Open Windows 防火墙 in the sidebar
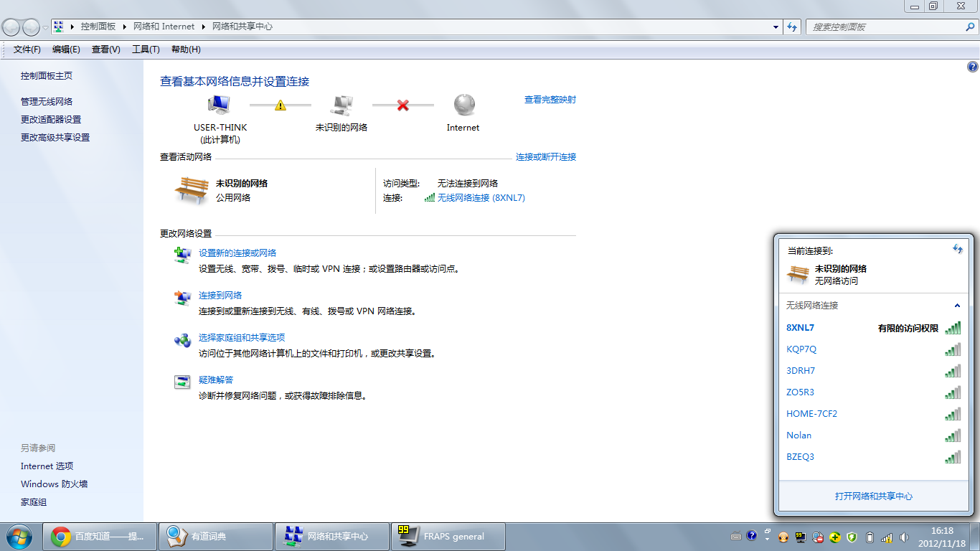Viewport: 980px width, 551px height. (x=55, y=484)
